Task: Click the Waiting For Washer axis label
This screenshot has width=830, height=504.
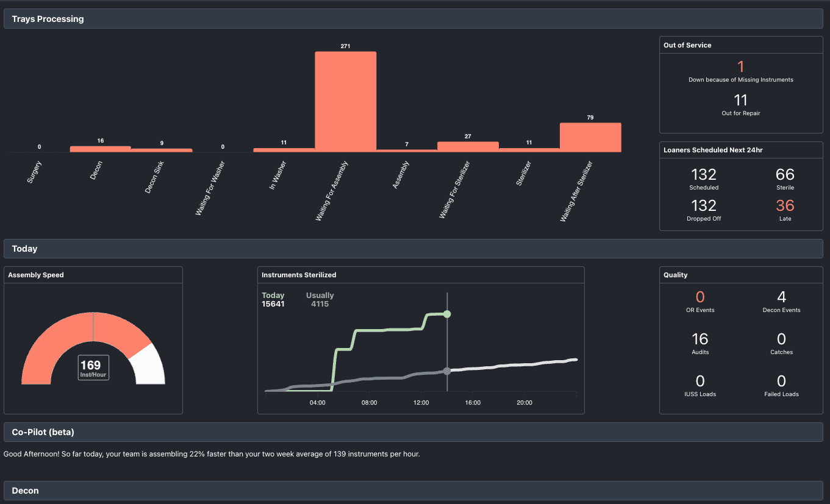Action: pos(211,188)
